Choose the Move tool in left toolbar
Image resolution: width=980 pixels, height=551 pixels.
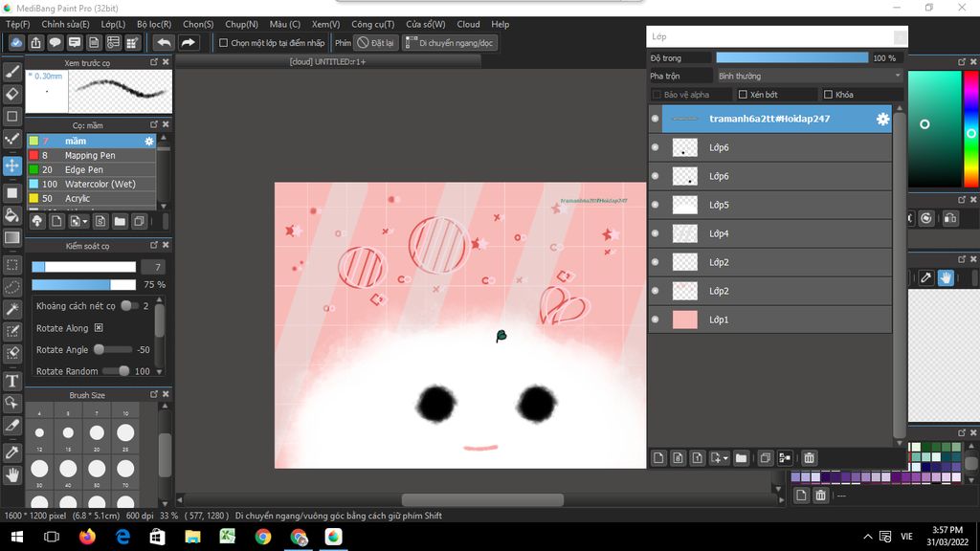point(11,165)
